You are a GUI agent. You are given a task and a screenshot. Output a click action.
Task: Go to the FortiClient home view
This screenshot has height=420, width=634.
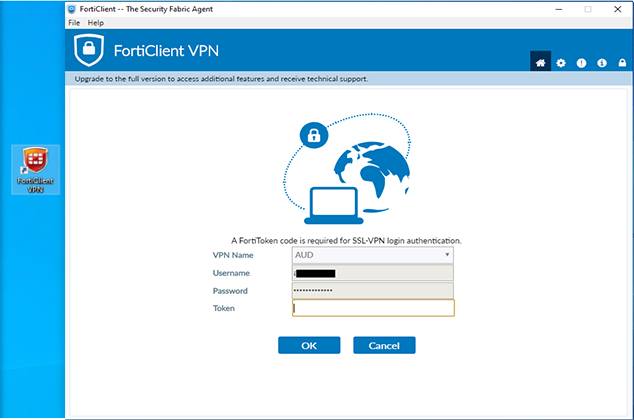point(541,63)
